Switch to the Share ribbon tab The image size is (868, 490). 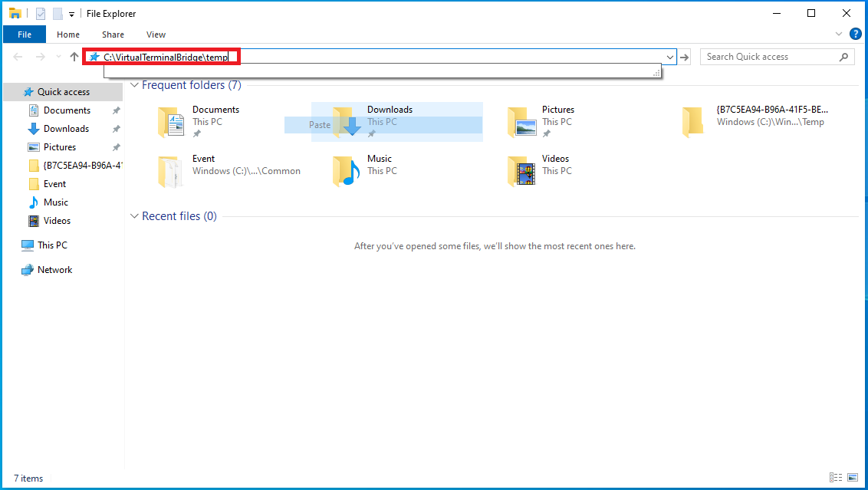(113, 35)
